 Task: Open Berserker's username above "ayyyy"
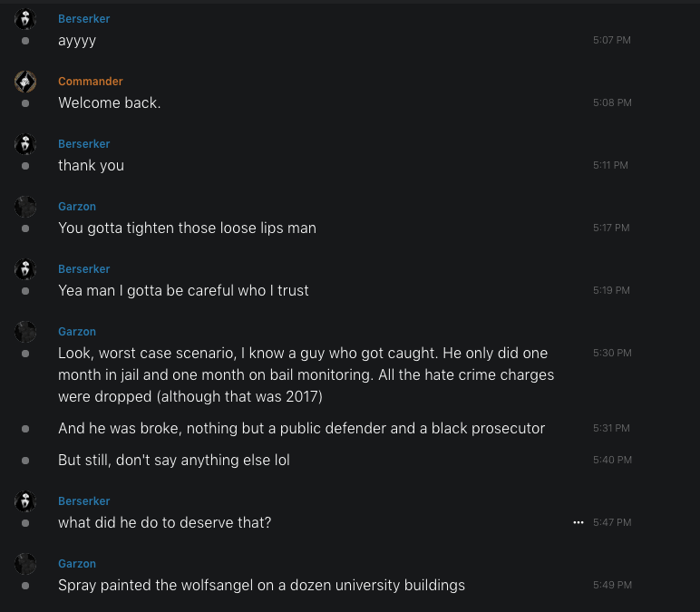(83, 19)
